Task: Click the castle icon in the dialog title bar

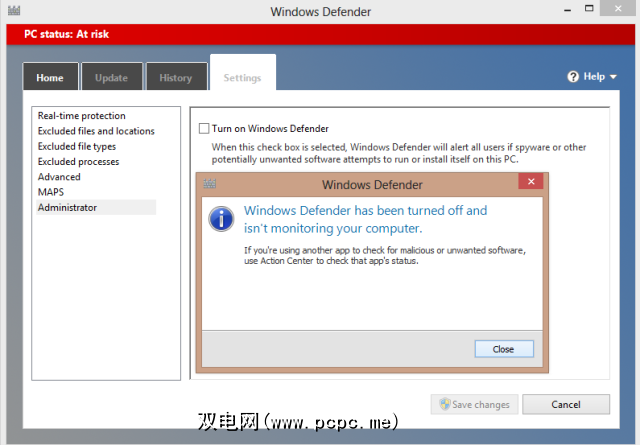Action: point(209,184)
